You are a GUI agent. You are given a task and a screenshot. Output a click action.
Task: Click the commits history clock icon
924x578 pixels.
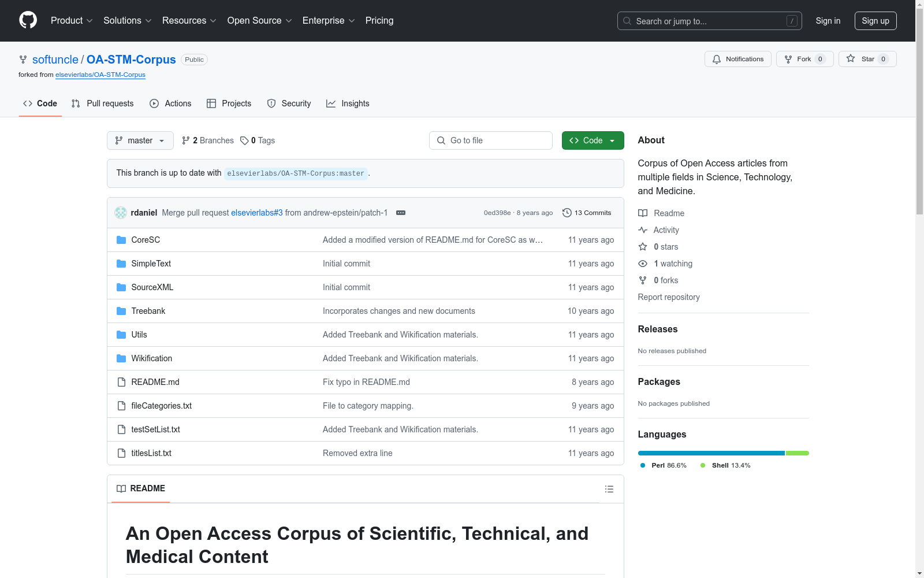(x=567, y=213)
